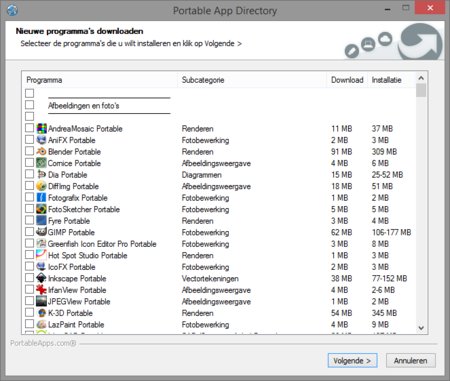Check the AndreaMosaic Portable checkbox
The image size is (450, 381).
click(30, 128)
